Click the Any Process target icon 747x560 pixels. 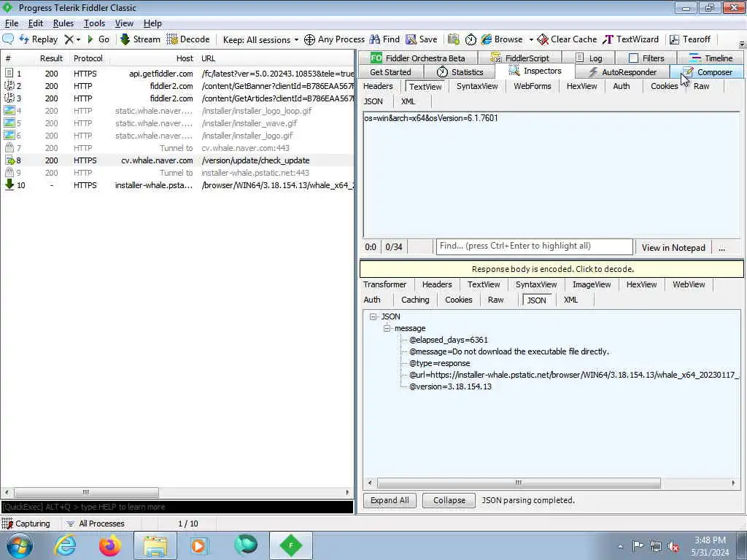click(309, 39)
